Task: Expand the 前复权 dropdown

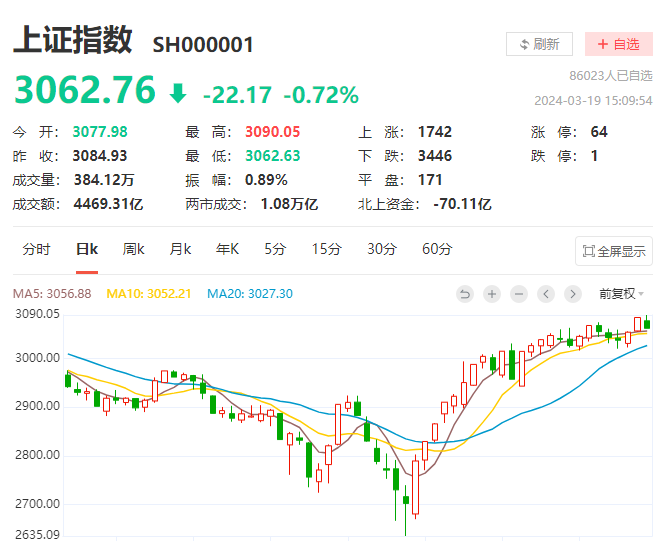Action: 621,294
